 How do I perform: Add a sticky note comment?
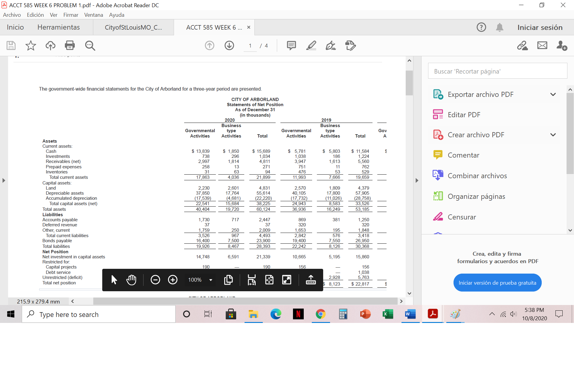(291, 45)
